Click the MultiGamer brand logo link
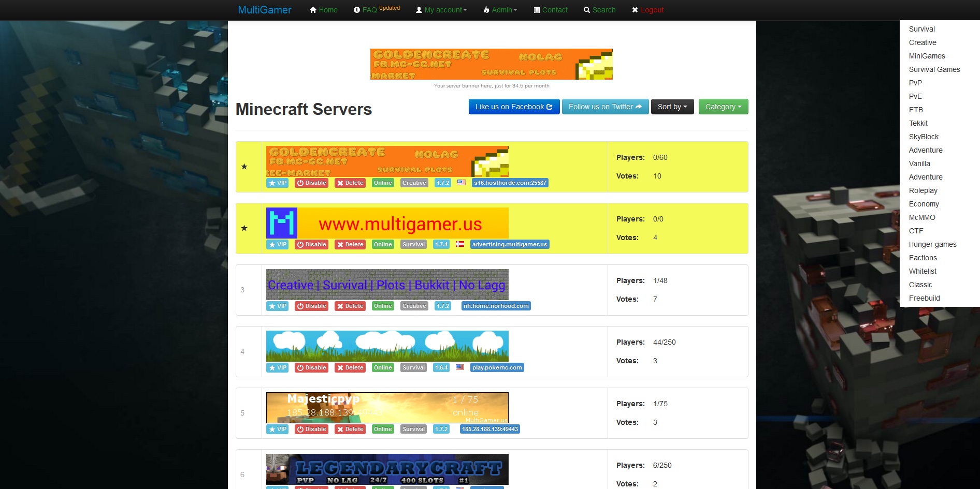The image size is (980, 489). [x=264, y=10]
